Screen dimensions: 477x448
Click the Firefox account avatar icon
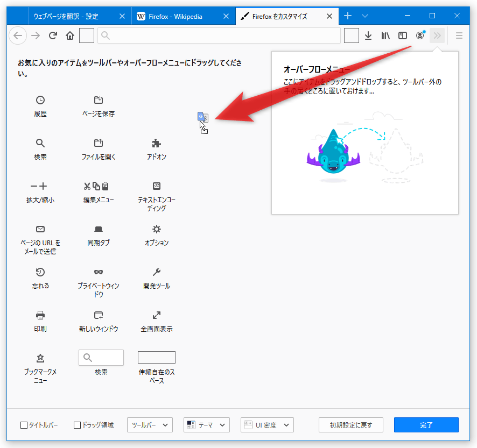(420, 35)
